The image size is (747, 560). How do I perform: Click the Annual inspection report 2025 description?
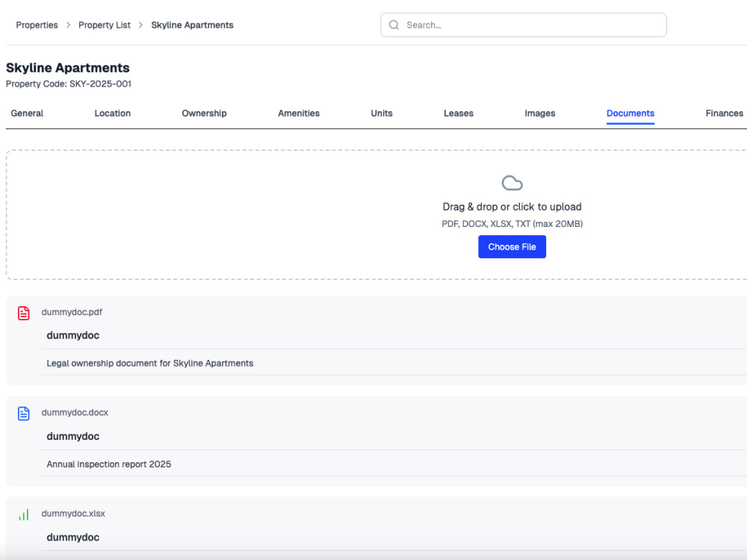click(x=394, y=464)
